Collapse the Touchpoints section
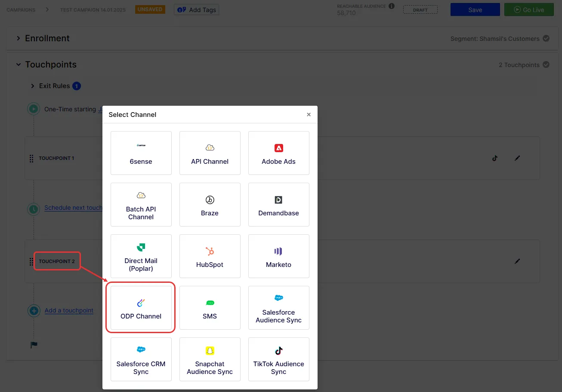The height and width of the screenshot is (392, 562). pyautogui.click(x=19, y=64)
